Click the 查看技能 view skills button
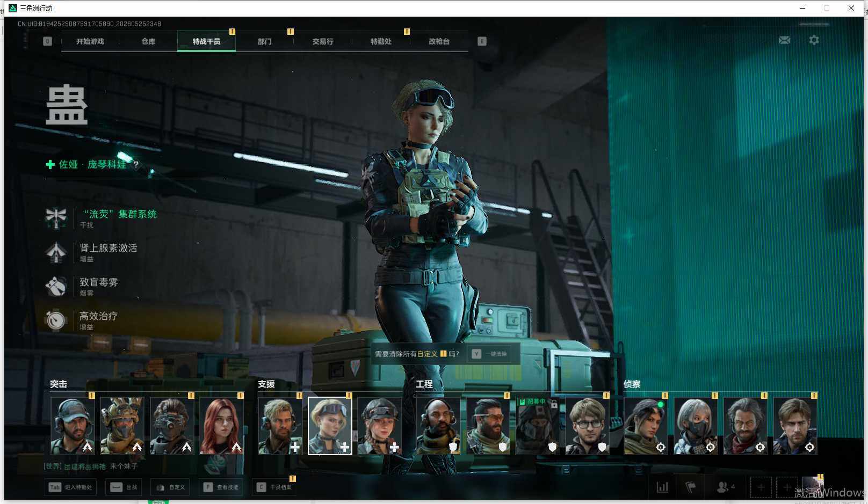This screenshot has width=868, height=504. pos(220,487)
